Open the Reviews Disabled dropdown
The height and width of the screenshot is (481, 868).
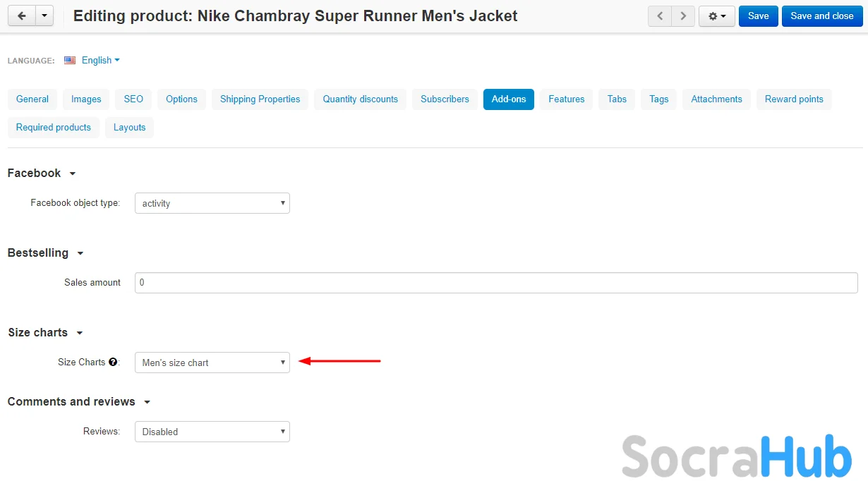(212, 432)
